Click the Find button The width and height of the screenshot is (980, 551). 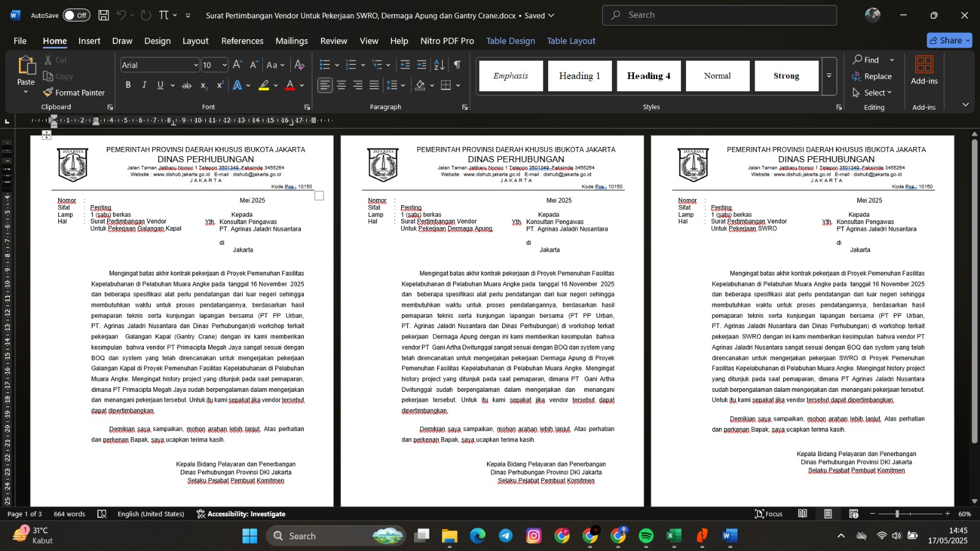(x=865, y=59)
